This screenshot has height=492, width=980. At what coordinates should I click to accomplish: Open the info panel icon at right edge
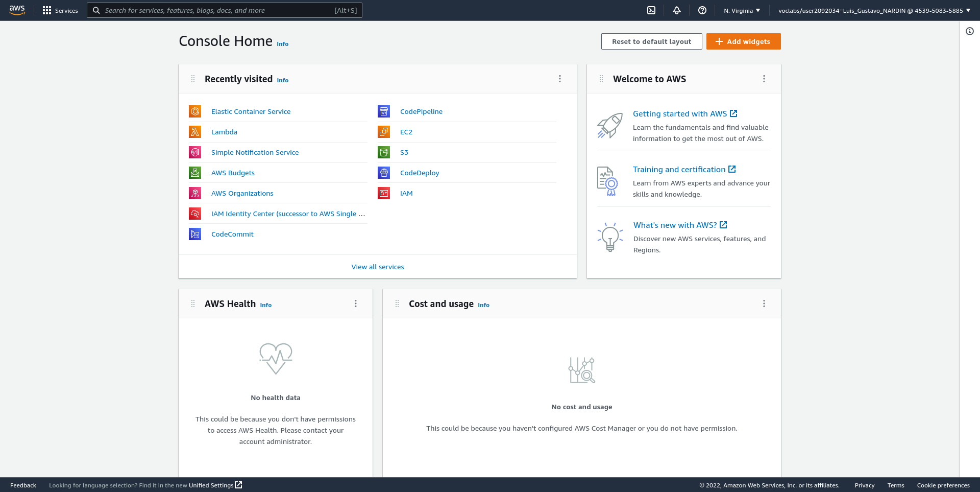(x=970, y=31)
